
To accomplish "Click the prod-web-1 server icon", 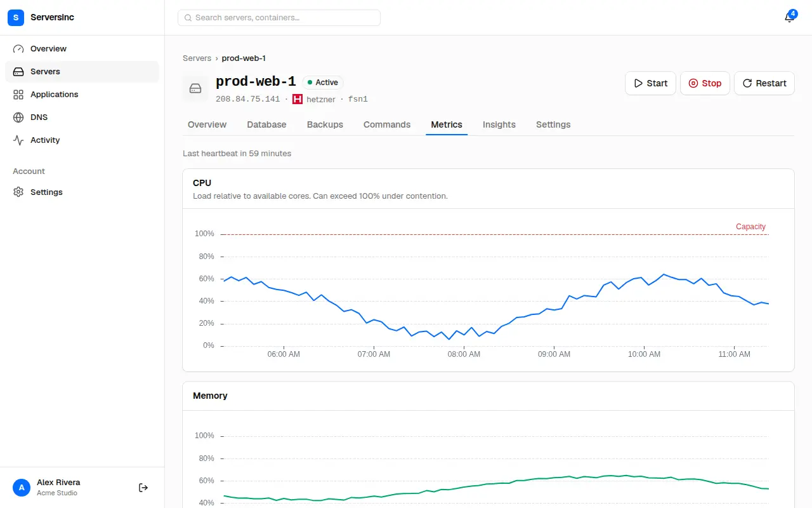I will click(195, 88).
